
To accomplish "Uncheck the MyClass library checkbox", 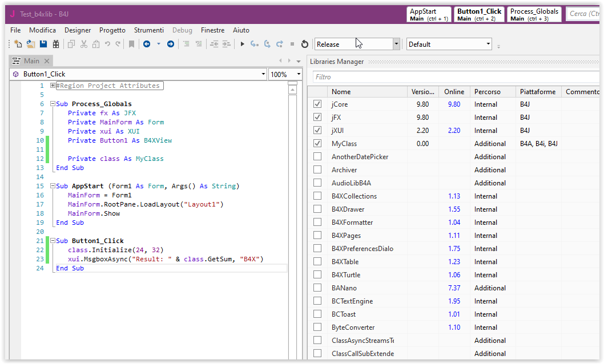I will click(317, 144).
